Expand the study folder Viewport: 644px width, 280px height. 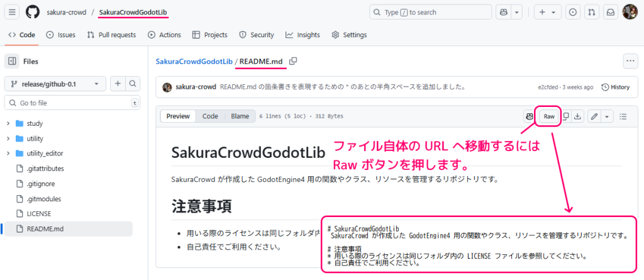[8, 123]
